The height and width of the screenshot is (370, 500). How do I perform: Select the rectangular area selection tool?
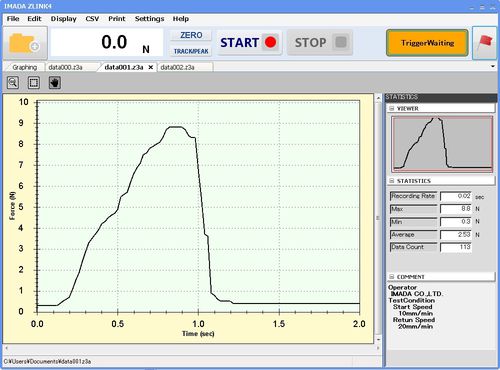point(34,82)
